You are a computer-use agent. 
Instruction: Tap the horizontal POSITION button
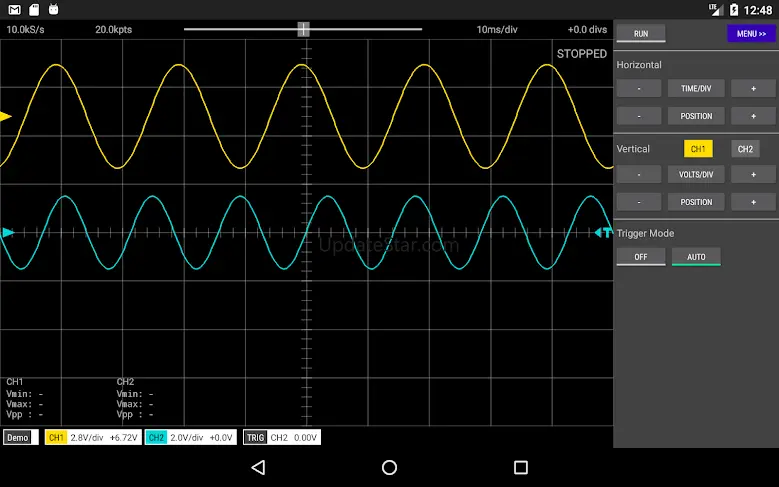(696, 116)
